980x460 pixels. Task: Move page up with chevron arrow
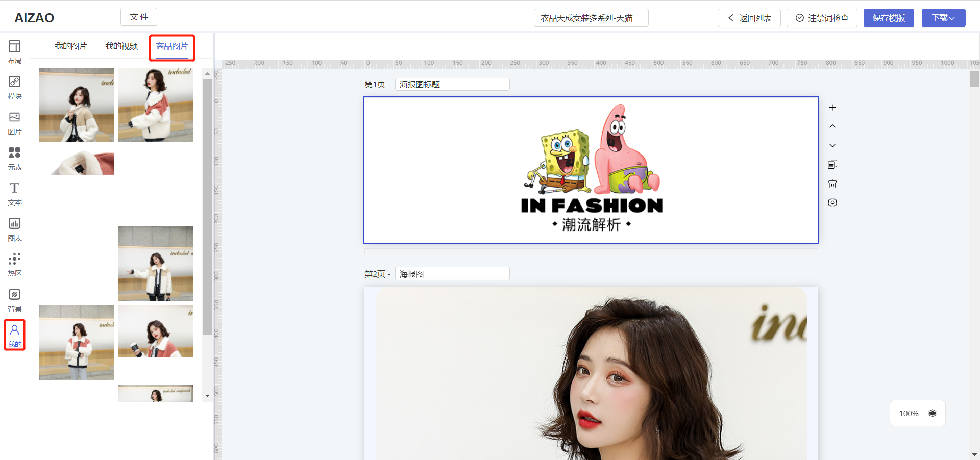(832, 126)
